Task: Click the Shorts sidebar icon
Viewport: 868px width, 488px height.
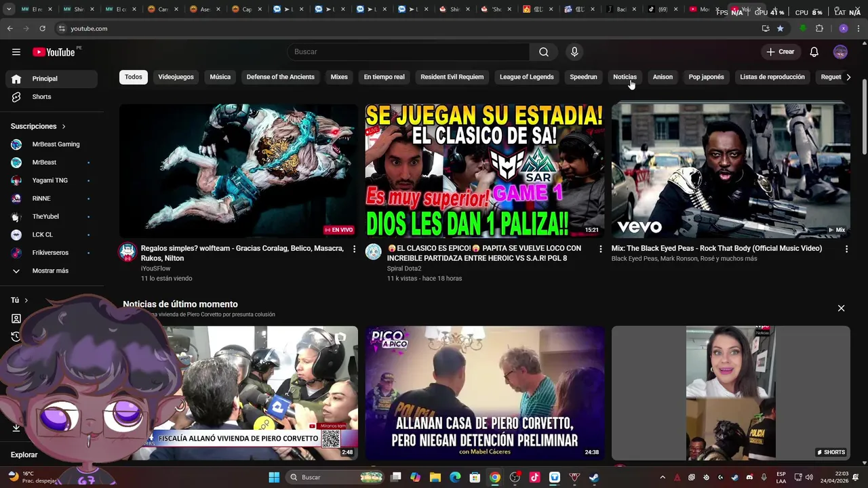Action: pyautogui.click(x=16, y=97)
